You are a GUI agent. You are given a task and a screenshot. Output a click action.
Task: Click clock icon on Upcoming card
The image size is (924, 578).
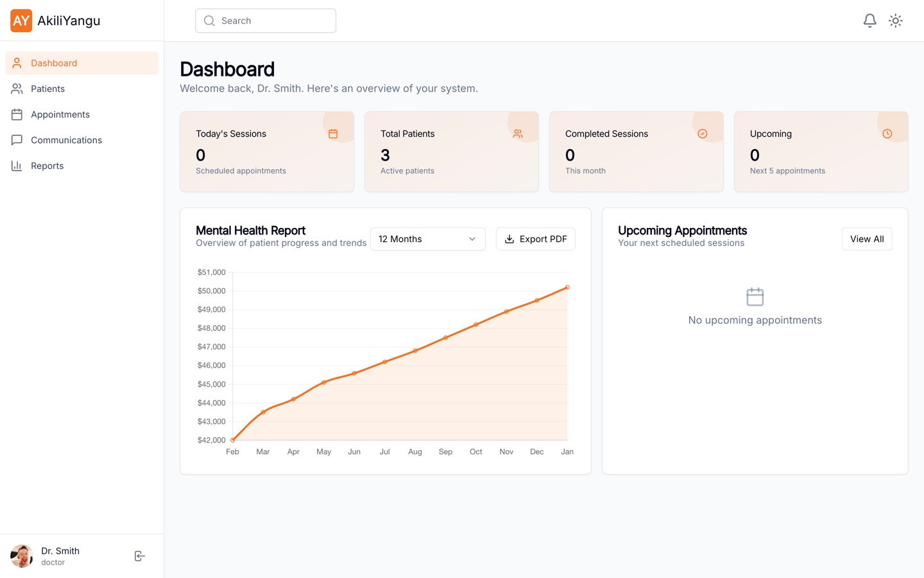point(887,134)
